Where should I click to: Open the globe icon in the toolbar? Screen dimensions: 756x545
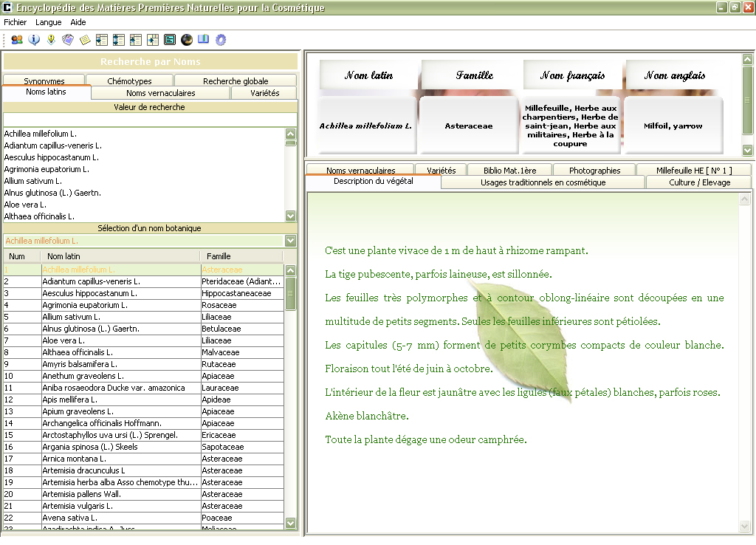[x=187, y=40]
